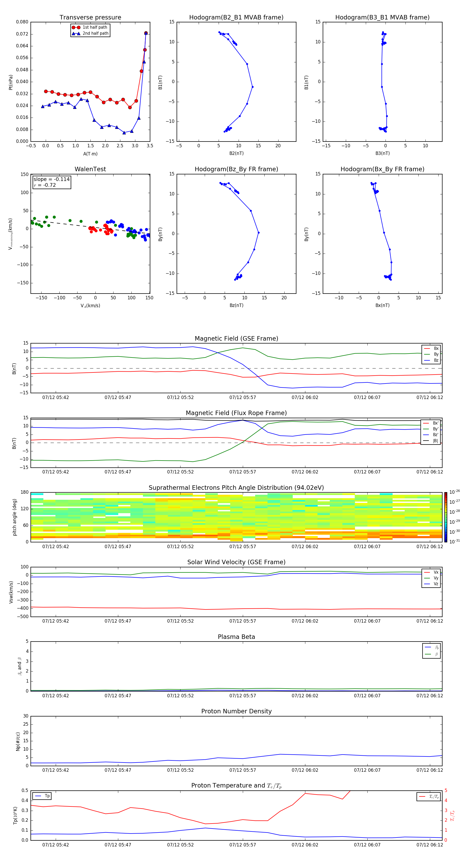Select the Vz entry in velocity legend

[x=431, y=584]
